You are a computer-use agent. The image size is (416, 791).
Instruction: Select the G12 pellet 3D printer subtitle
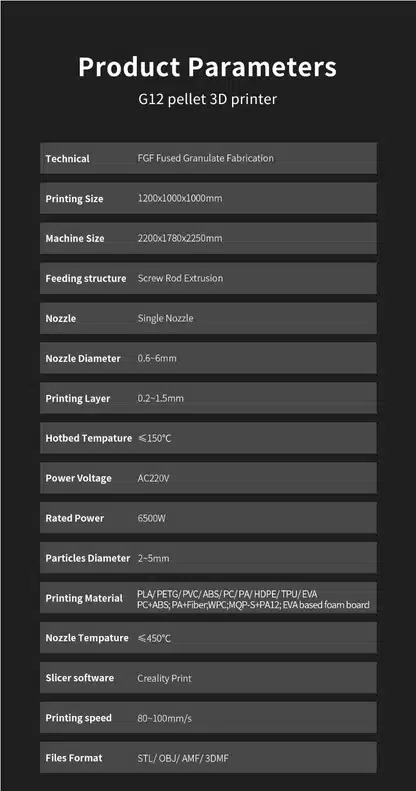[x=208, y=98]
